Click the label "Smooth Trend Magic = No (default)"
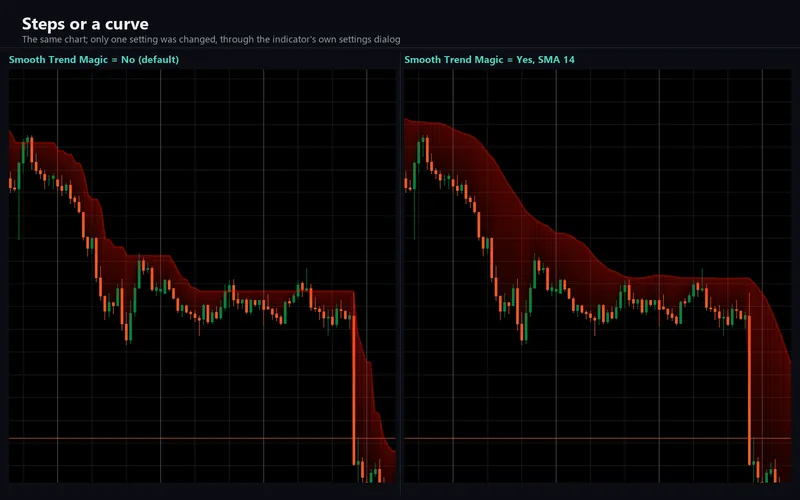 click(x=94, y=60)
